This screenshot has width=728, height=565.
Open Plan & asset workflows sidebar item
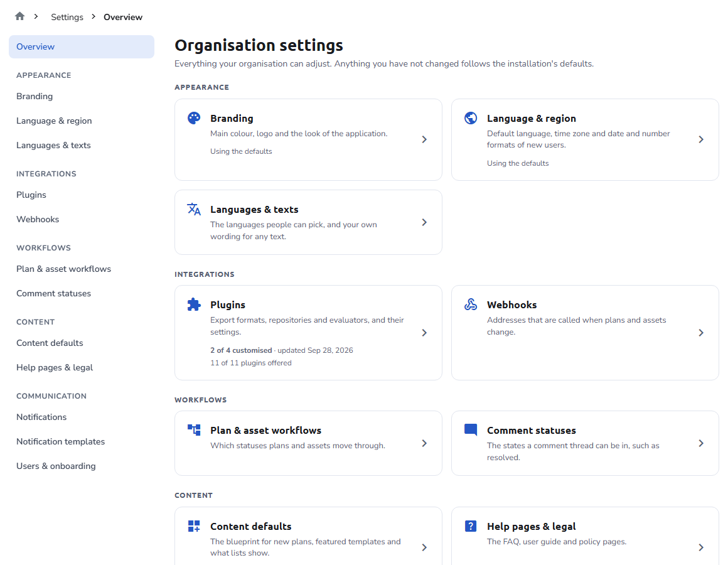[81, 269]
